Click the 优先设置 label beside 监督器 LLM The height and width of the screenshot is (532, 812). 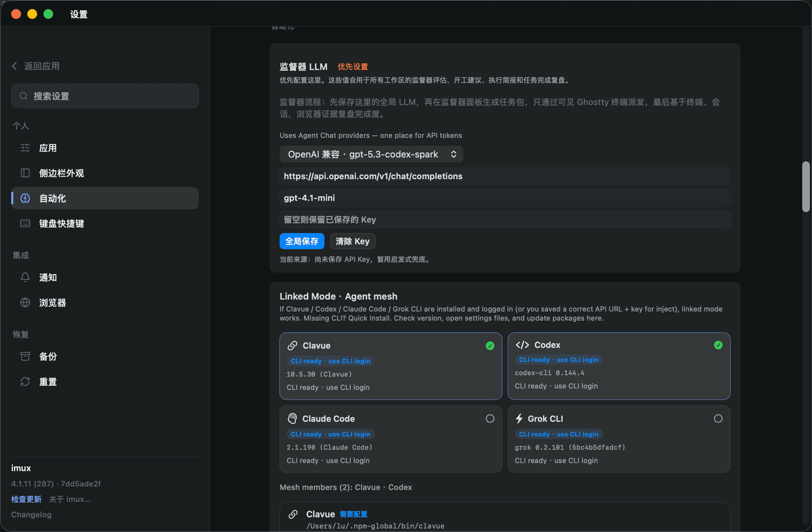coord(352,66)
